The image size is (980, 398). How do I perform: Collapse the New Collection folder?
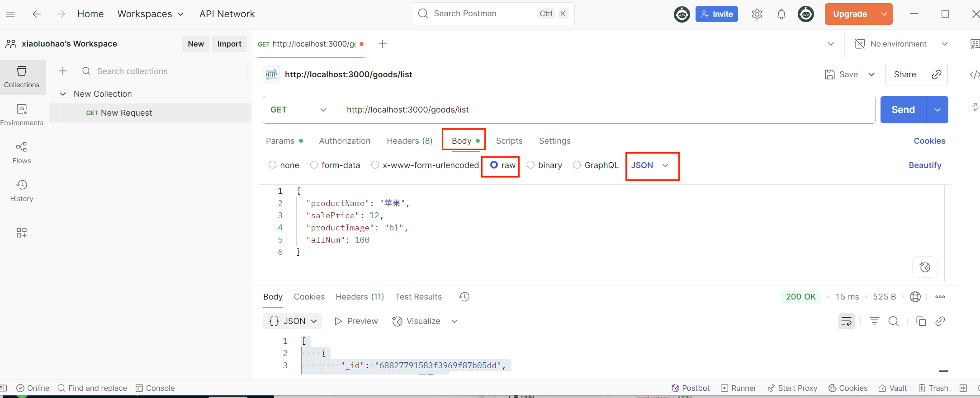[x=63, y=94]
